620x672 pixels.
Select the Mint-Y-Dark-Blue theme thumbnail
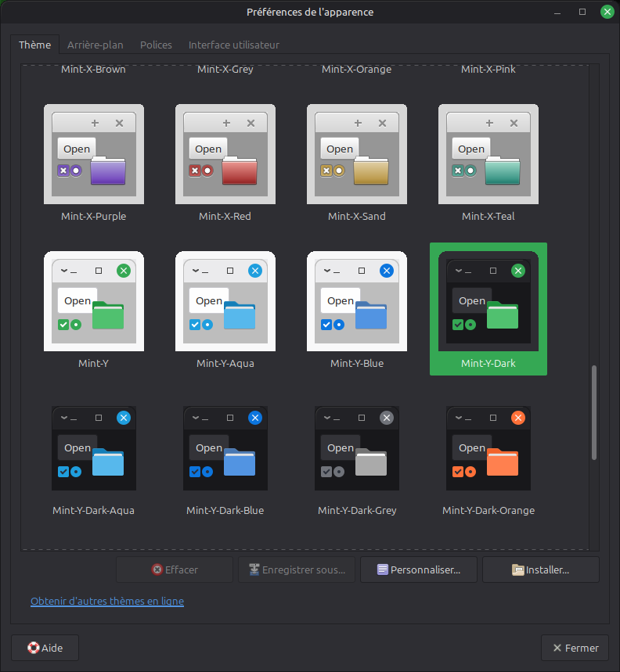pos(225,448)
